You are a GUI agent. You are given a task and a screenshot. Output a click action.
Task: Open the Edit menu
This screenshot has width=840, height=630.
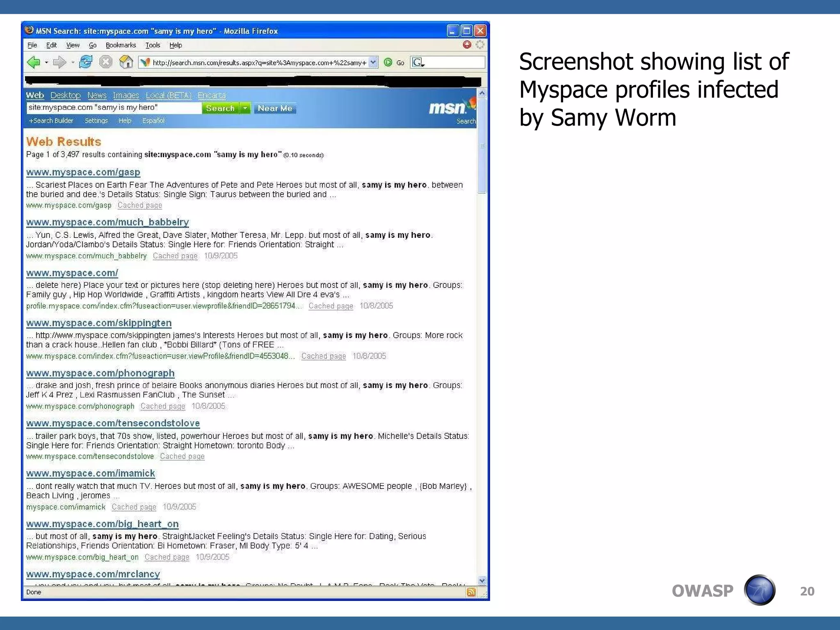51,45
